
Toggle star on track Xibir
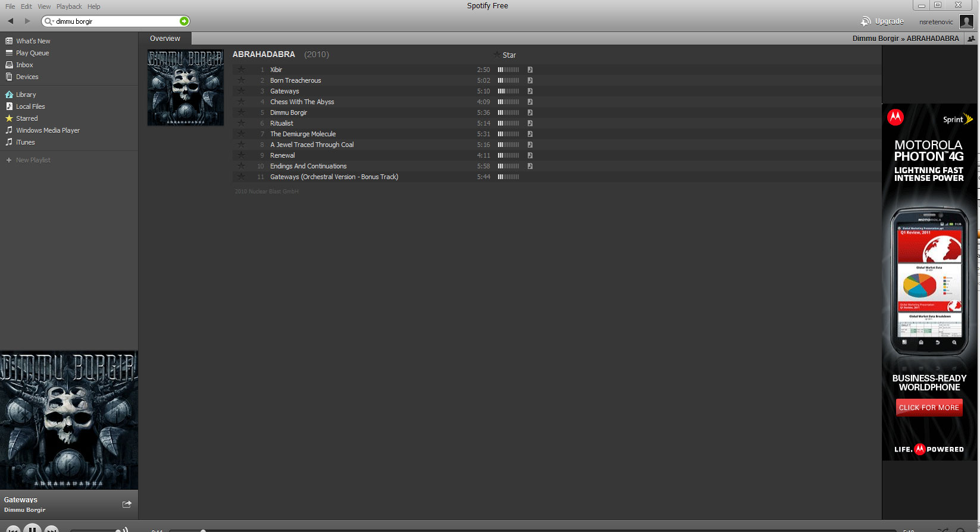(241, 69)
